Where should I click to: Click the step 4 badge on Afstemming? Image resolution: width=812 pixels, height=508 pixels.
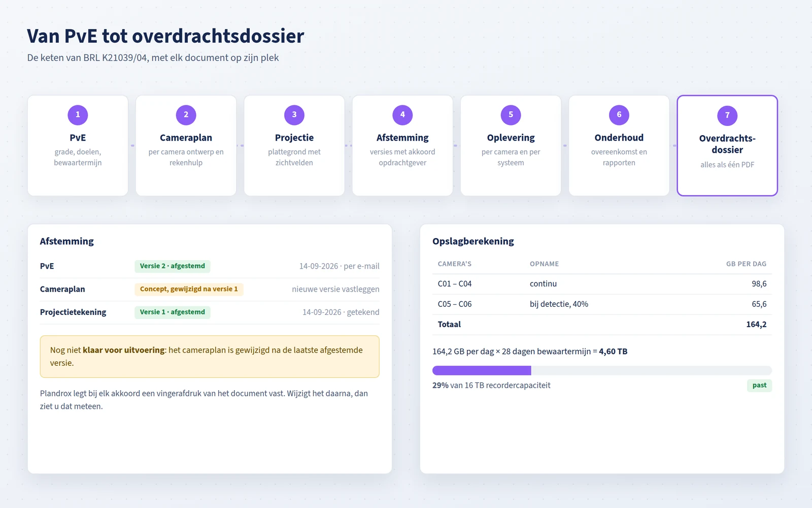point(402,115)
